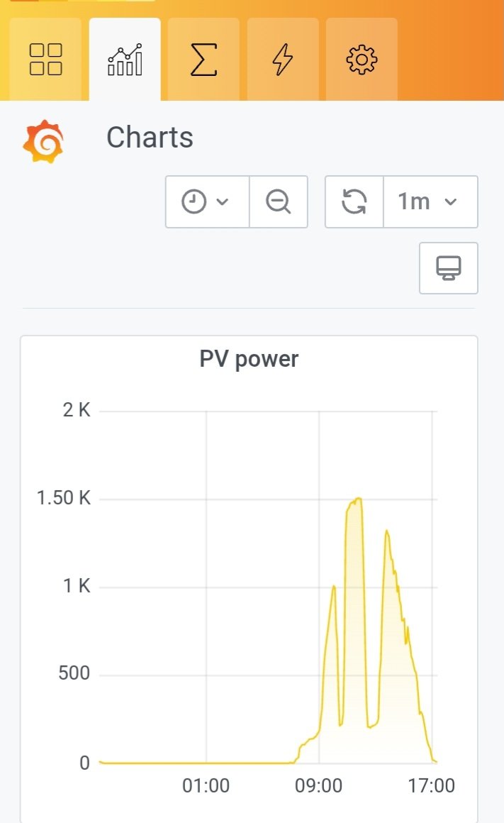Click the Grafana logo icon
The width and height of the screenshot is (504, 823).
(43, 141)
